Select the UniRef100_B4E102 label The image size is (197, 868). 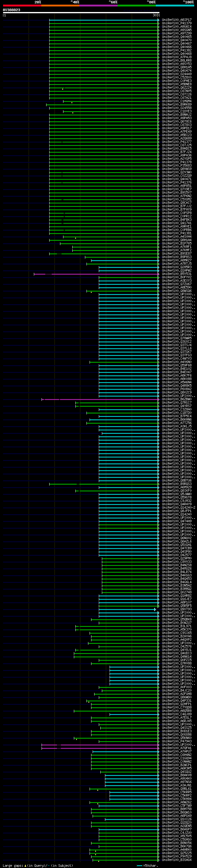click(177, 369)
